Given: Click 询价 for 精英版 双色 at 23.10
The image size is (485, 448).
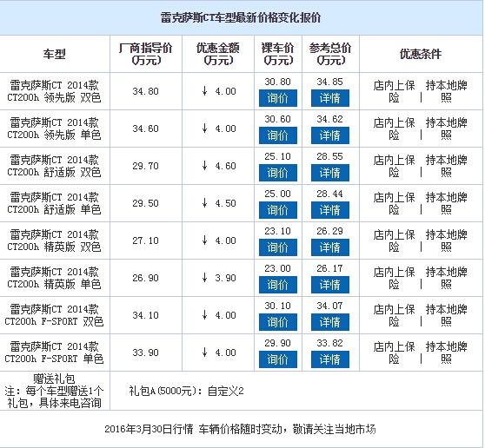Looking at the screenshot, I should tap(278, 247).
